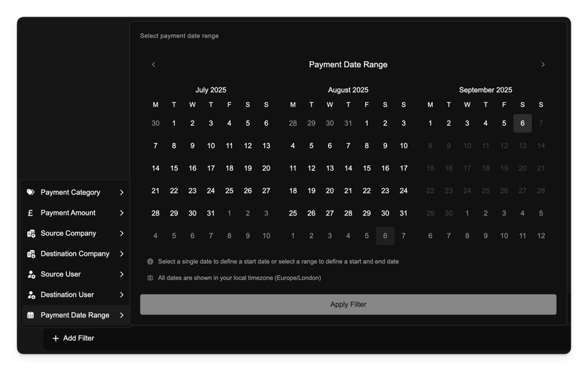This screenshot has height=371, width=588.
Task: Go to previous month with left chevron
Action: 154,65
